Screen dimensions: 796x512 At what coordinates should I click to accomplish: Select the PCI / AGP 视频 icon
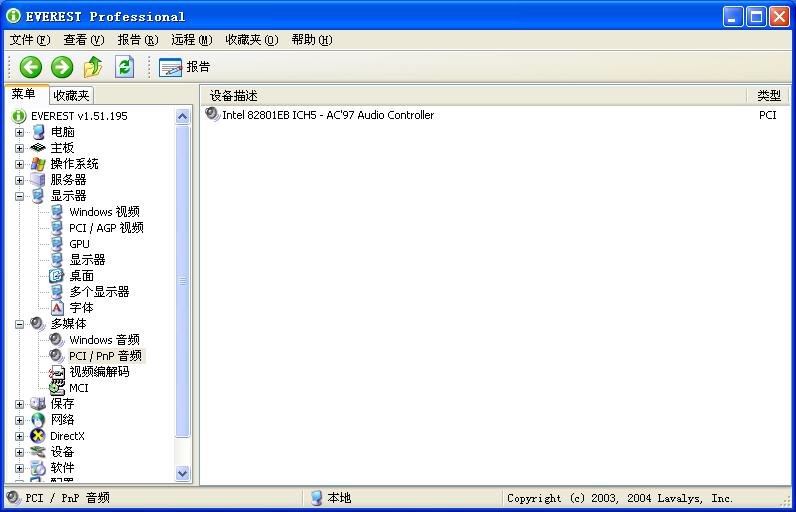[57, 228]
